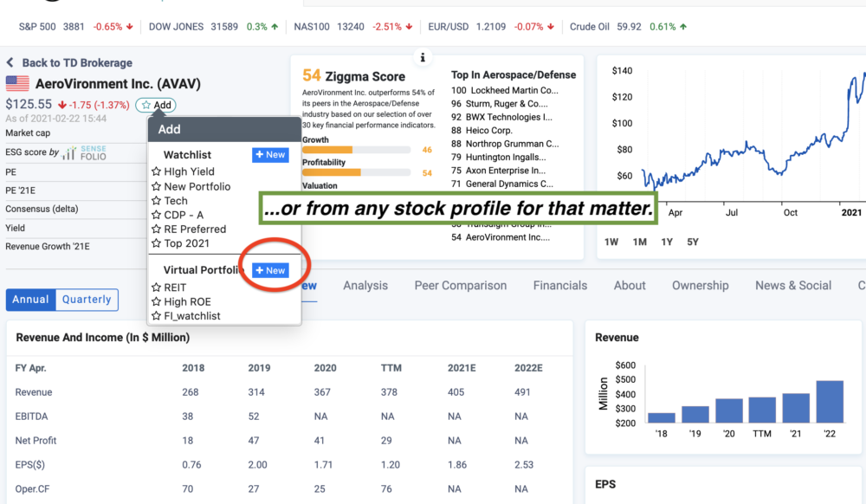
Task: Click the TTM bar in Revenue chart
Action: [762, 410]
